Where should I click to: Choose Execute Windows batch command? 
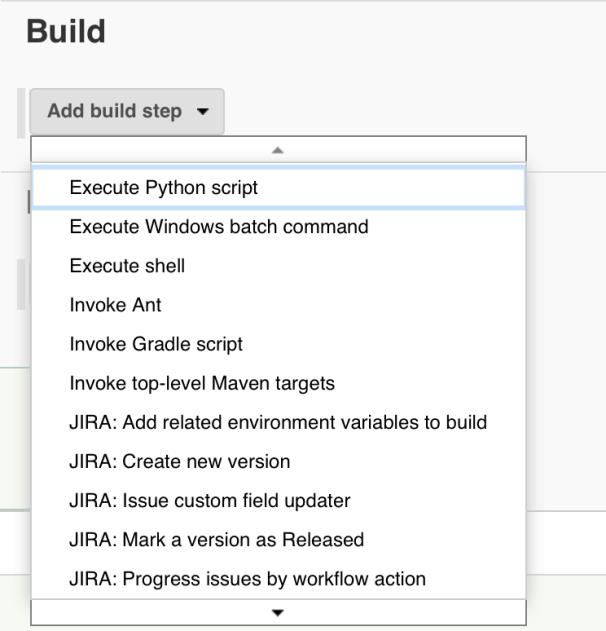click(x=278, y=227)
